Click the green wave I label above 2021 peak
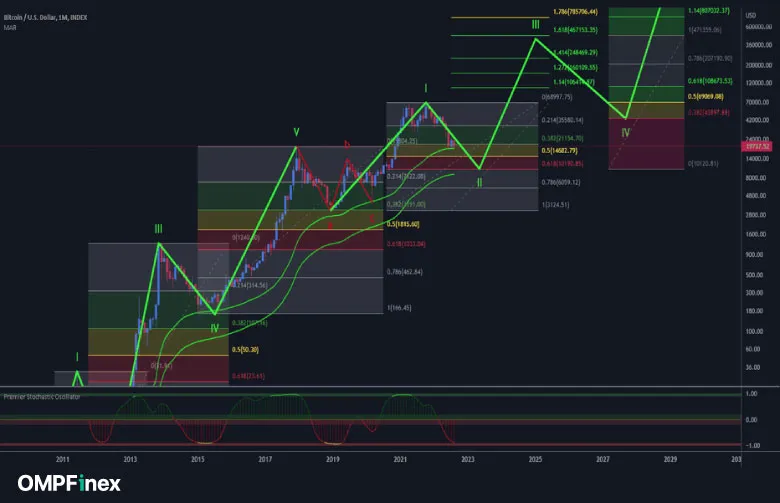 click(426, 89)
